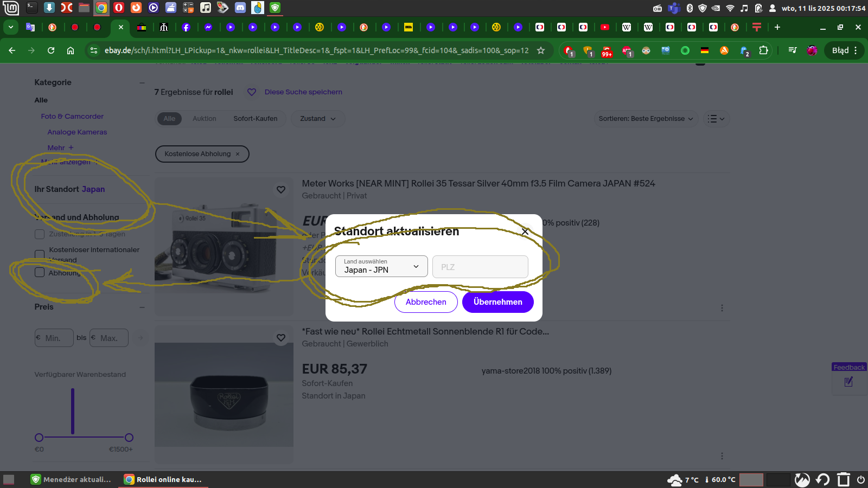Image resolution: width=868 pixels, height=488 pixels.
Task: Enable Kostenloser internationaler Versand checkbox
Action: click(x=40, y=254)
